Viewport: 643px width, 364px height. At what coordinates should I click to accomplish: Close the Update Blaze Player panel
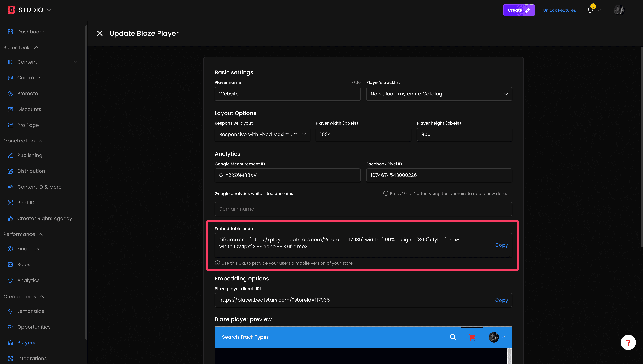pos(100,33)
